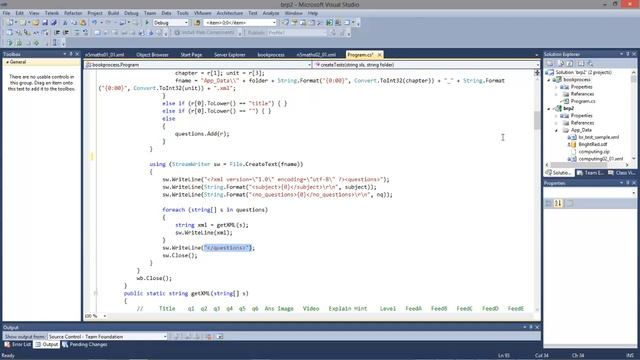
Task: Open the Build menu
Action: [113, 13]
